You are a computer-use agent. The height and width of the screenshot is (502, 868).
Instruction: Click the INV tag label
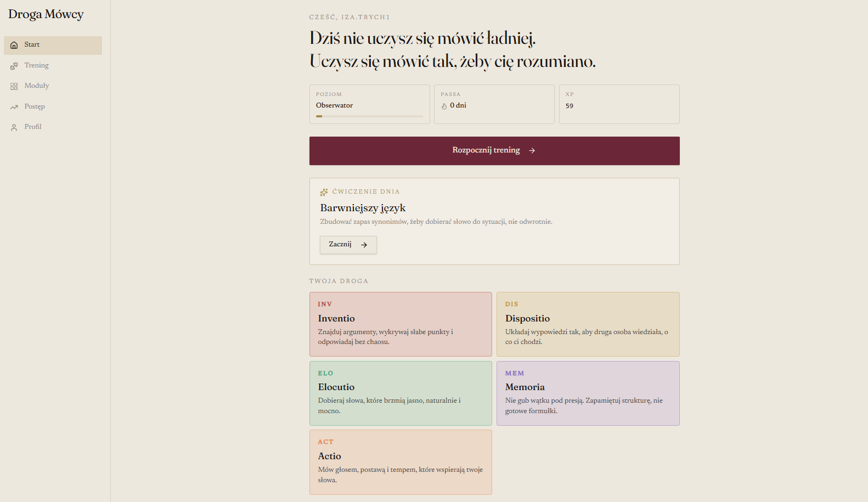pyautogui.click(x=325, y=304)
